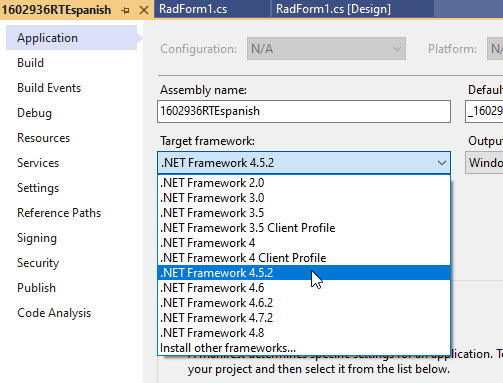
Task: Choose .NET Framework 3.5 Client Profile
Action: coord(304,228)
